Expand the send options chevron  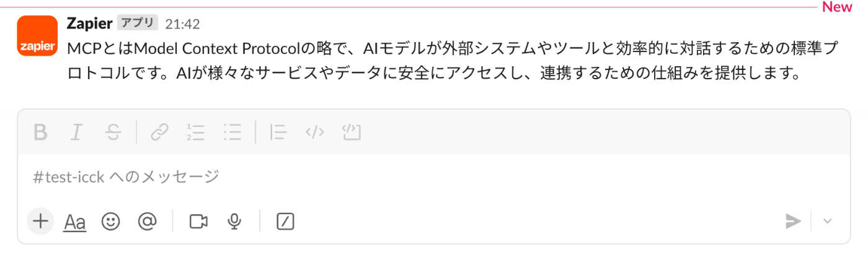pyautogui.click(x=828, y=221)
